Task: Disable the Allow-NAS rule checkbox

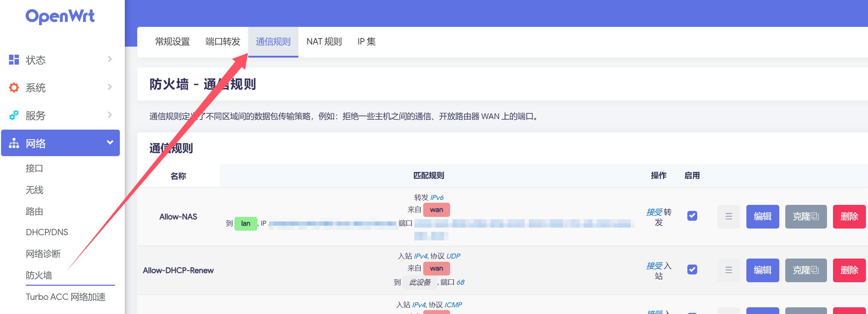Action: (x=692, y=216)
